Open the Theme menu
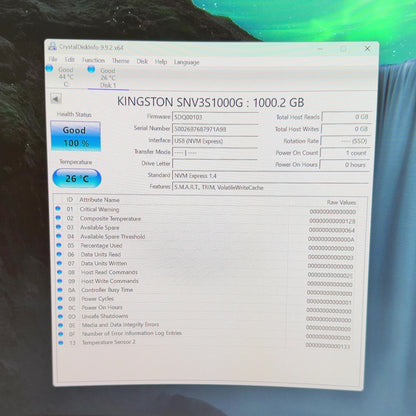Image resolution: width=416 pixels, height=416 pixels. click(120, 61)
